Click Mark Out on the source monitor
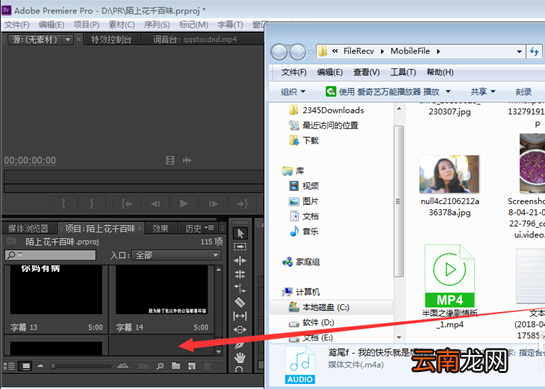The image size is (545, 389). [92, 204]
